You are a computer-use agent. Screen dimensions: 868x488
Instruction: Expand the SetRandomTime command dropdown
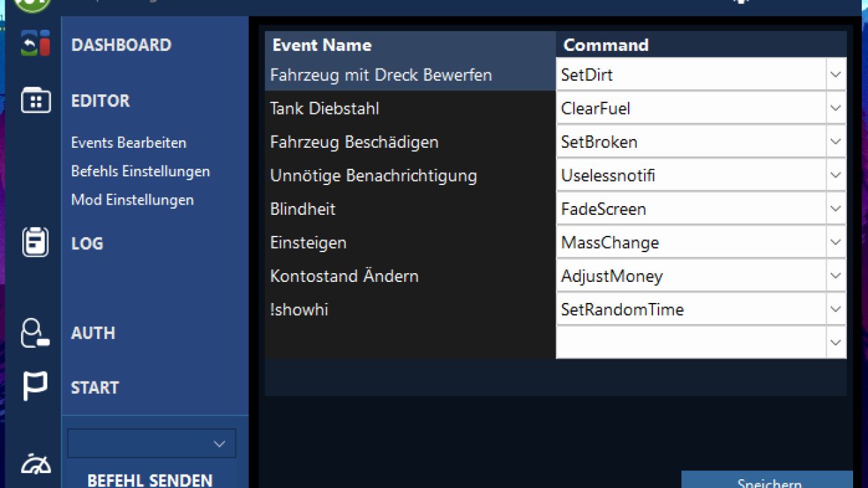pyautogui.click(x=835, y=310)
